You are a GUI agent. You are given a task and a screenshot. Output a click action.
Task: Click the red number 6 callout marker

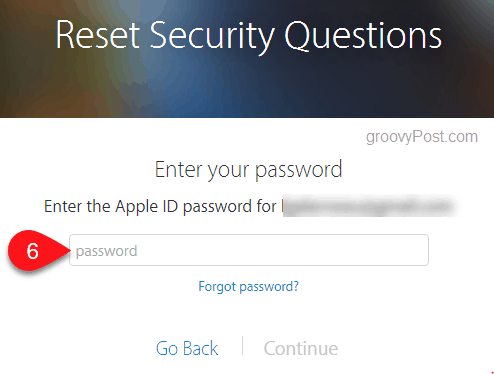tap(37, 250)
